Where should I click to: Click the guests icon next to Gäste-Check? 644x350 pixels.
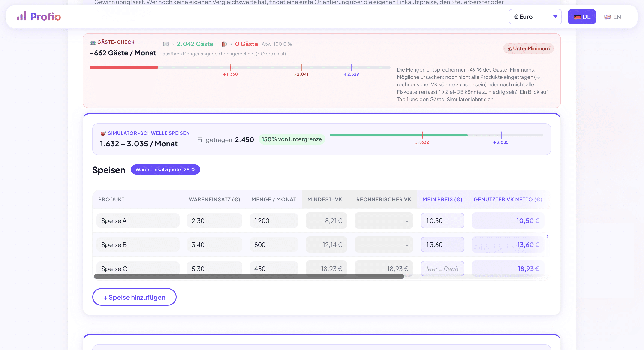[93, 42]
